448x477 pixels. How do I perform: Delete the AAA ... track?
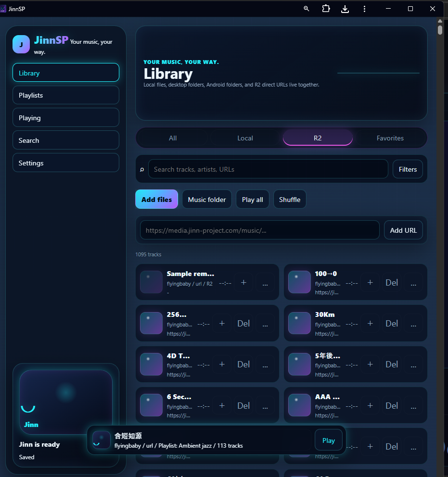pos(392,405)
